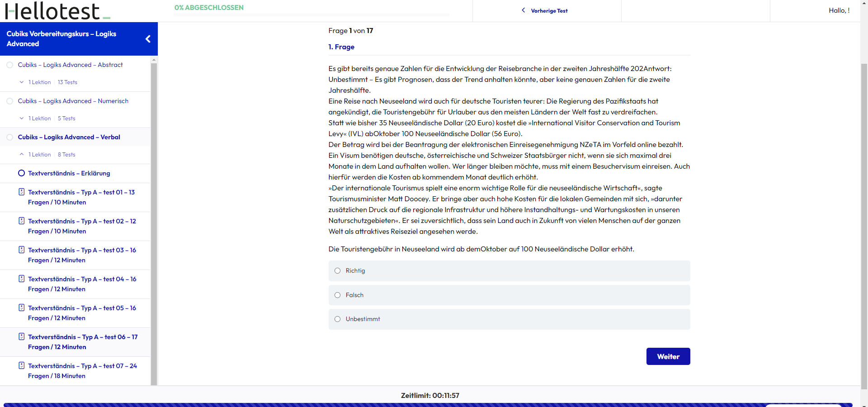
Task: Click the sidebar scrollbar thumb
Action: (154, 224)
